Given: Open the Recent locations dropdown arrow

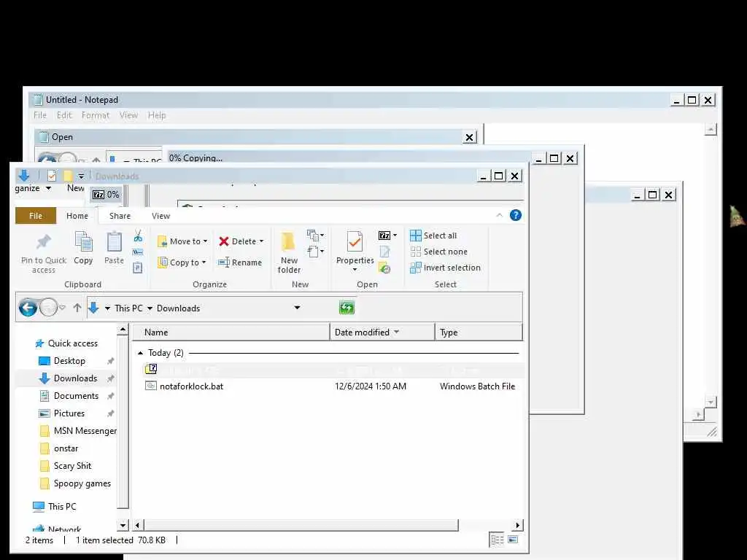Looking at the screenshot, I should (x=62, y=308).
